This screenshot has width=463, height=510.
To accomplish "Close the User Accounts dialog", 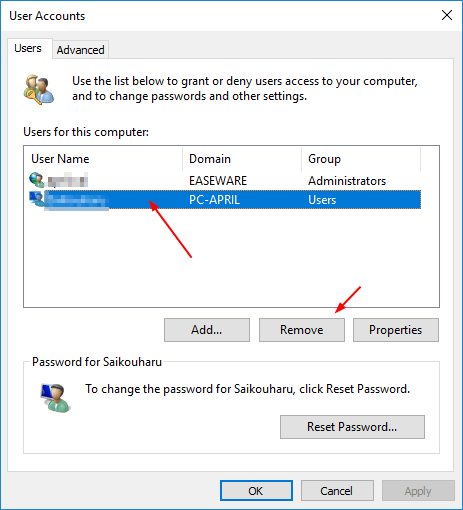I will pos(447,15).
